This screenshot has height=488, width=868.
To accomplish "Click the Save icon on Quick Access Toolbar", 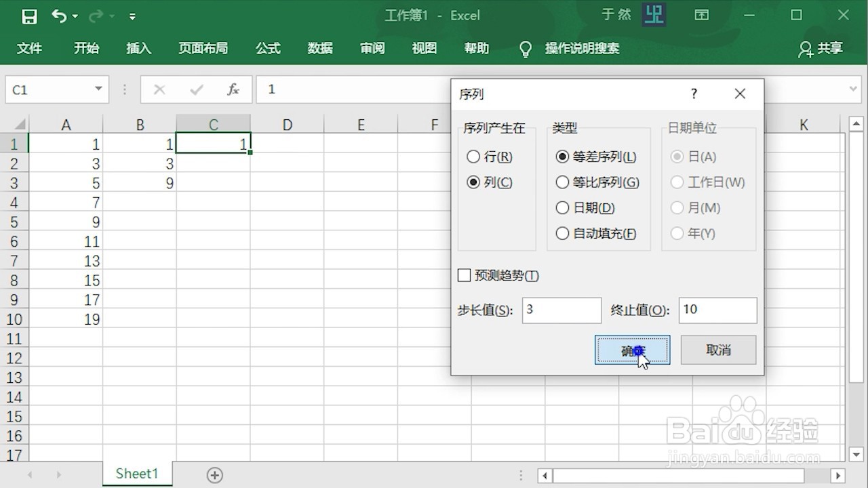I will click(28, 15).
